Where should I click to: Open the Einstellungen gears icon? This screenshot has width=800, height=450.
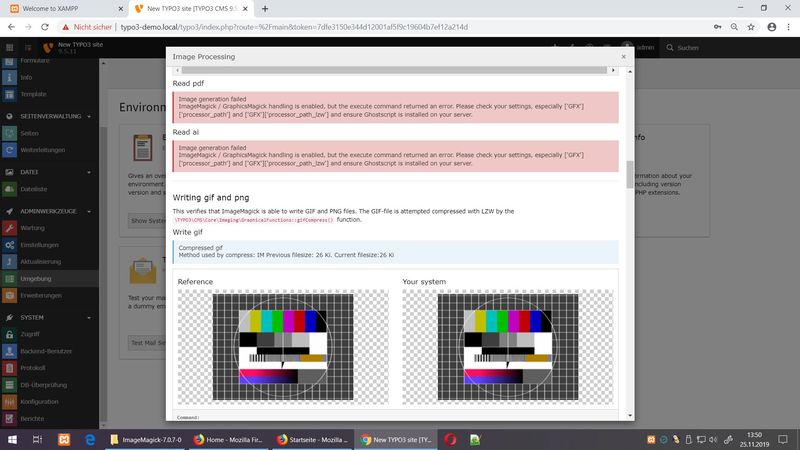pos(9,245)
